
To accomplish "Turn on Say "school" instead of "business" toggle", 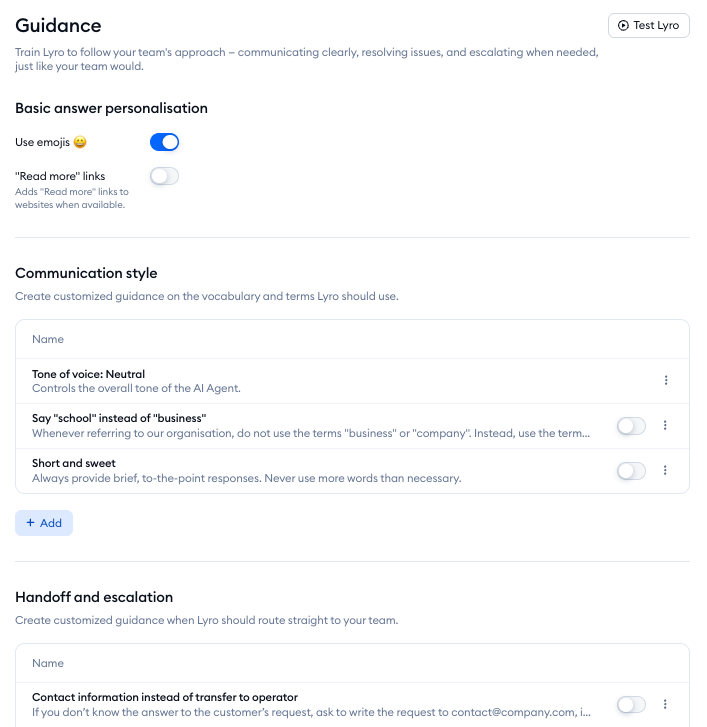I will coord(631,426).
